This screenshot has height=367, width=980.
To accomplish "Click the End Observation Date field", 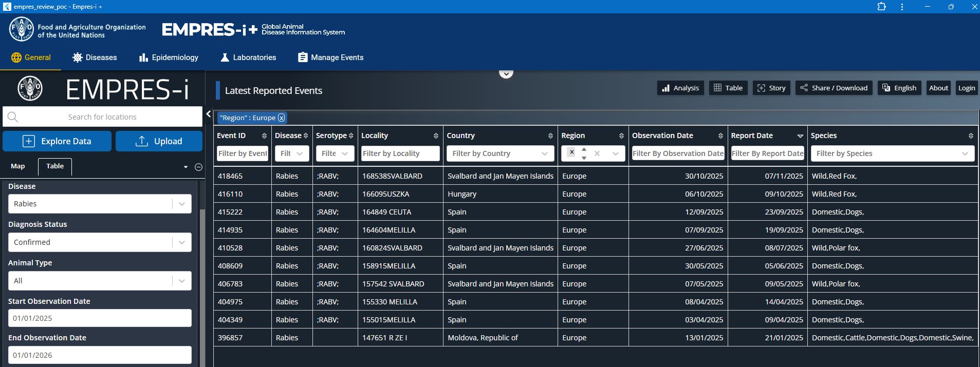I will [x=100, y=355].
